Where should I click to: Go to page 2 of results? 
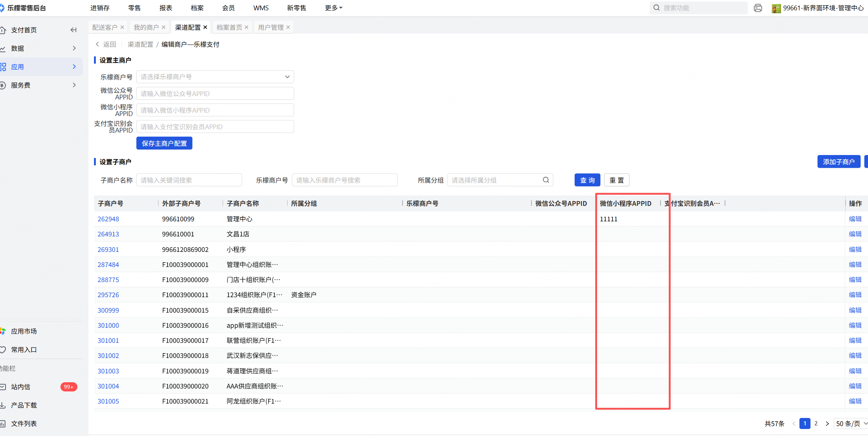coord(816,423)
